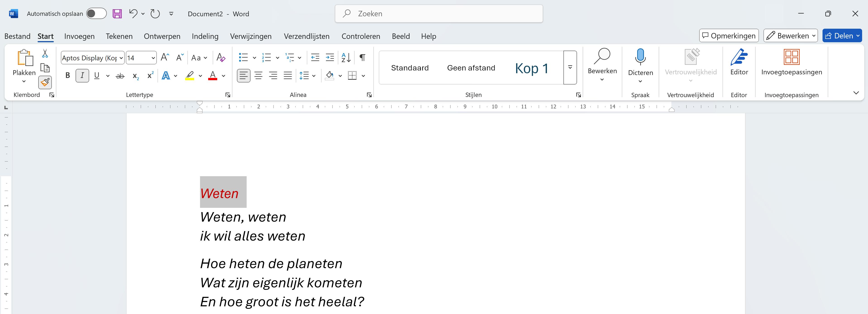The width and height of the screenshot is (868, 314).
Task: Switch to the Indeling tab
Action: 205,36
